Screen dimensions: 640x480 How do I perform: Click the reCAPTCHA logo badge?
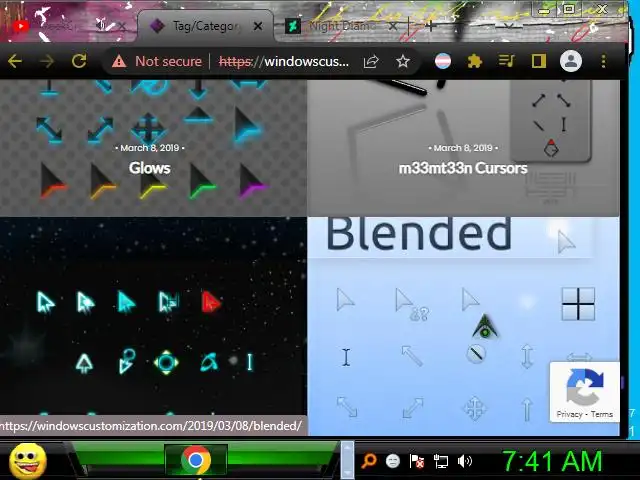[584, 387]
